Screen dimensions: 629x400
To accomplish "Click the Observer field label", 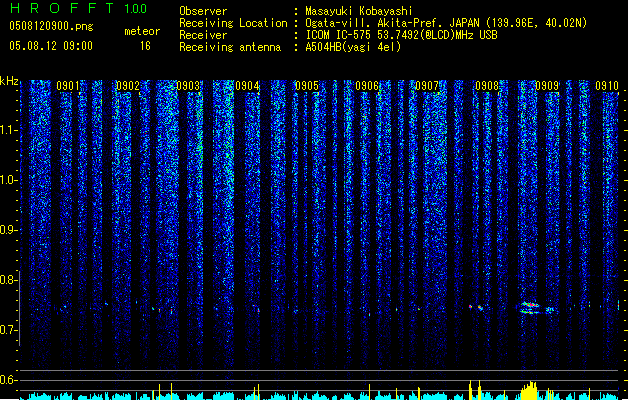I will [x=203, y=11].
